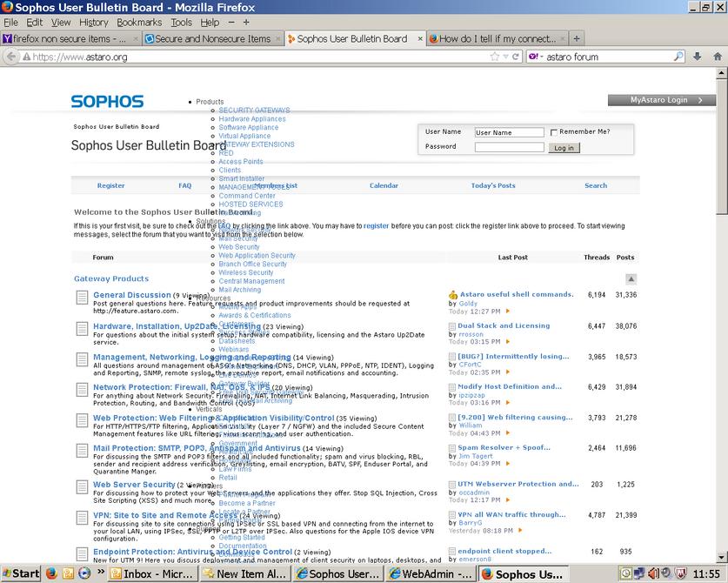Tick the Remember Me checkbox
Viewport: 728px width, 583px height.
coord(553,132)
